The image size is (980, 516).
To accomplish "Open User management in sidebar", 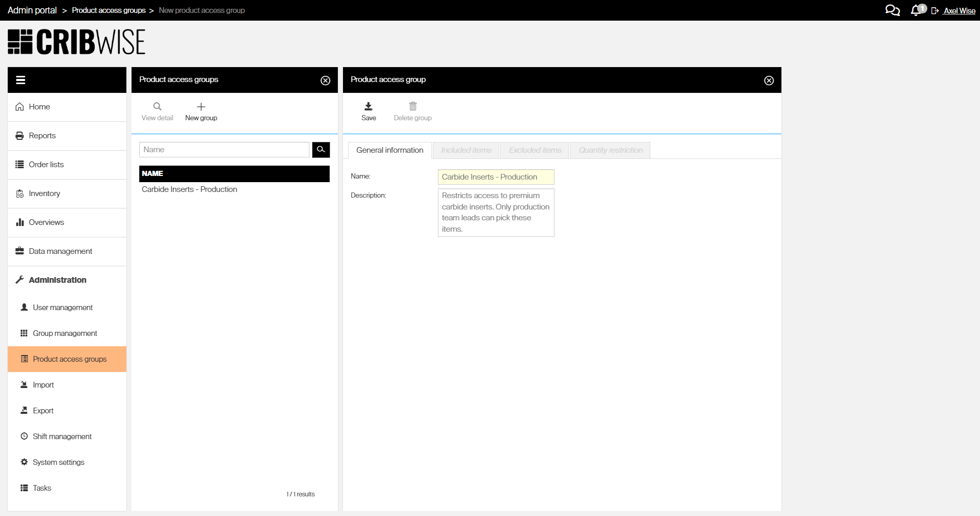I will click(x=63, y=308).
